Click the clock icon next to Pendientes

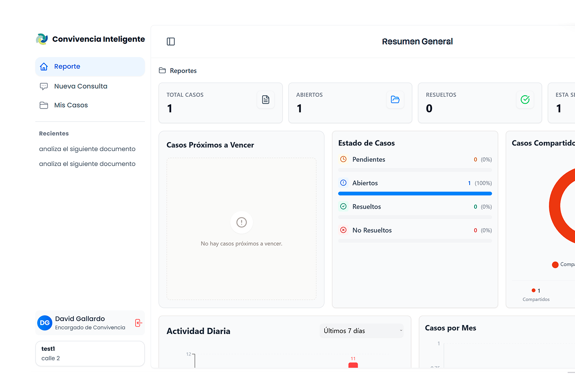pos(343,159)
